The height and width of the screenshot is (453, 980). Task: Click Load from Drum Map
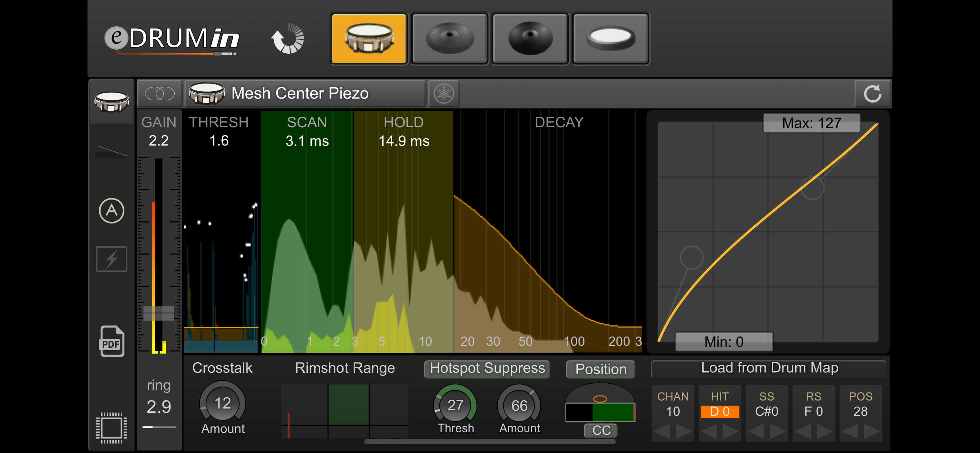(769, 368)
